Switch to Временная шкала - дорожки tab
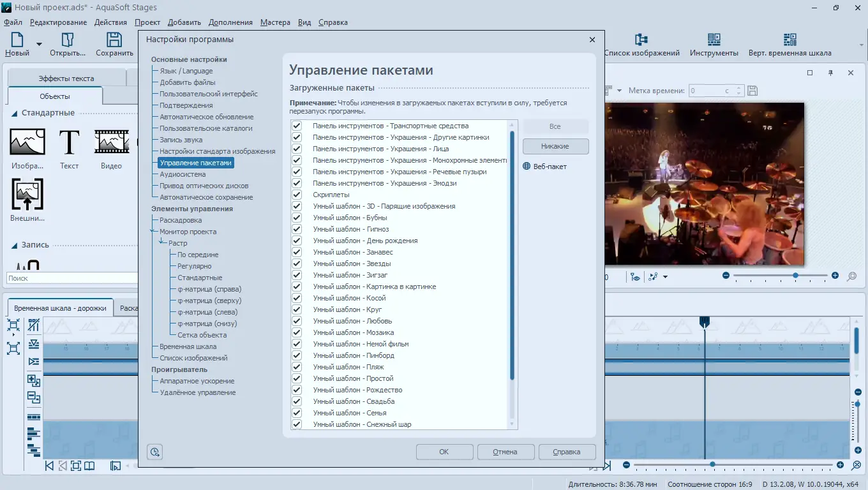The image size is (868, 490). pyautogui.click(x=60, y=308)
